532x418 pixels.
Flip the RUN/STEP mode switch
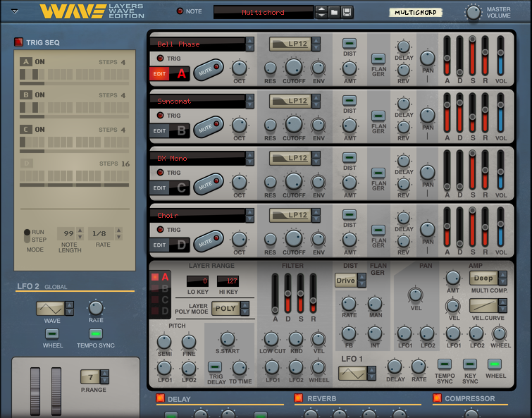(x=27, y=236)
